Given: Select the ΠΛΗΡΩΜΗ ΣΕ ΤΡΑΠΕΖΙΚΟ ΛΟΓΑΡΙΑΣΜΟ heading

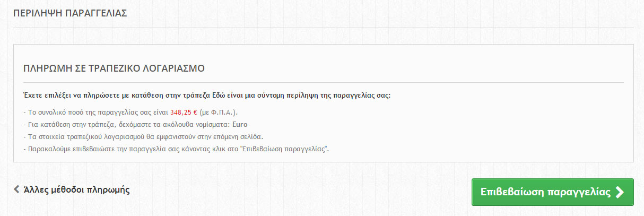Looking at the screenshot, I should [114, 68].
